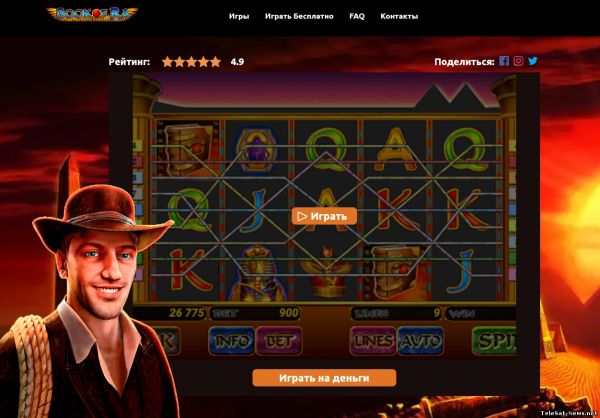Select the third rating star

click(191, 62)
